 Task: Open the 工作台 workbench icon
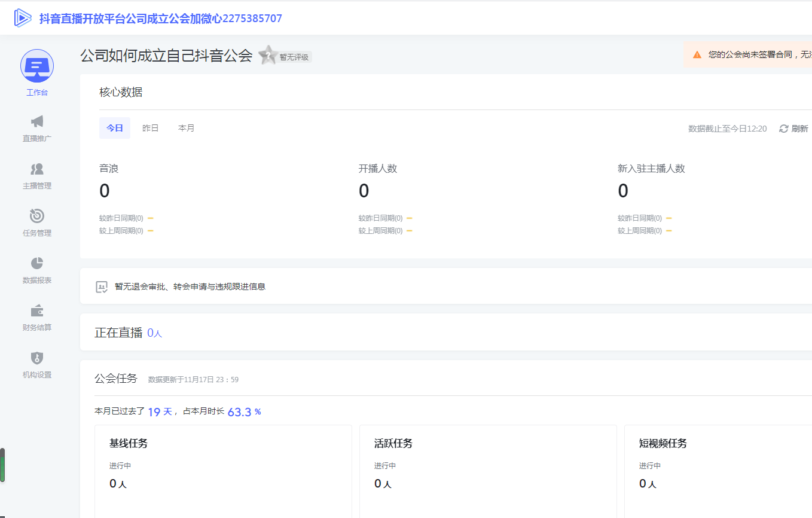click(x=37, y=66)
